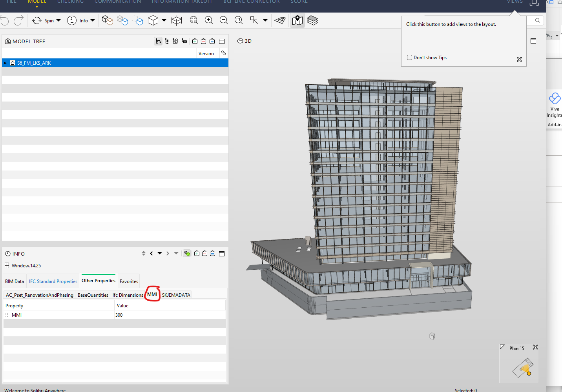Screen dimensions: 562x392
Task: Click the sectioning plane tool icon
Action: tap(280, 20)
